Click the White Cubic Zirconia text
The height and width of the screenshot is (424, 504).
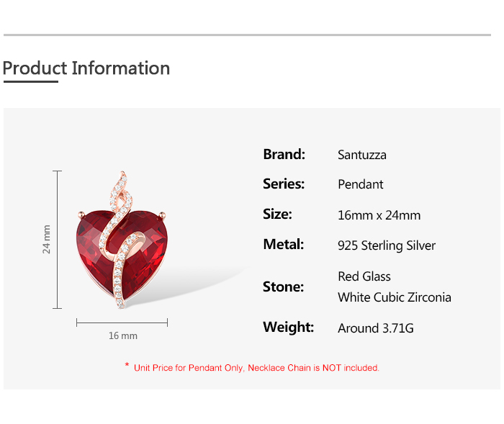395,297
